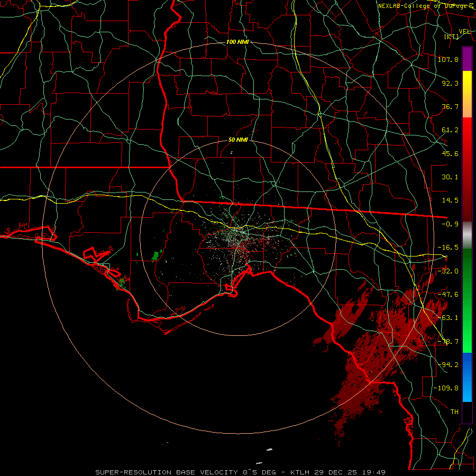476x476 pixels.
Task: Click the 100 NMI range ring label
Action: coord(237,42)
